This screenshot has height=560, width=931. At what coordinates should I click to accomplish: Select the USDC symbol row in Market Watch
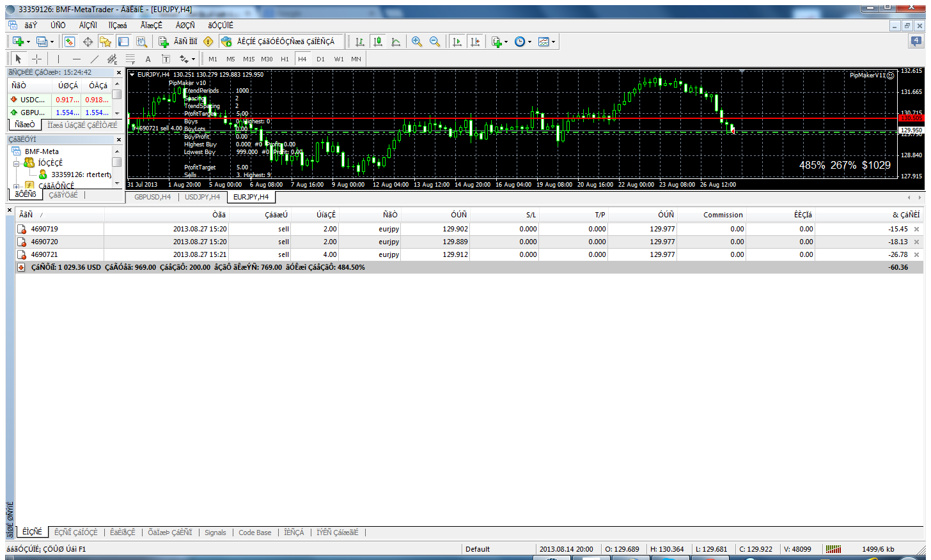(x=60, y=100)
